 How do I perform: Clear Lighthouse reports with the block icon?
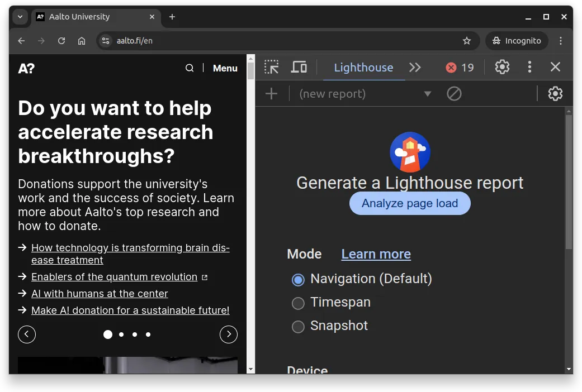[x=454, y=93]
